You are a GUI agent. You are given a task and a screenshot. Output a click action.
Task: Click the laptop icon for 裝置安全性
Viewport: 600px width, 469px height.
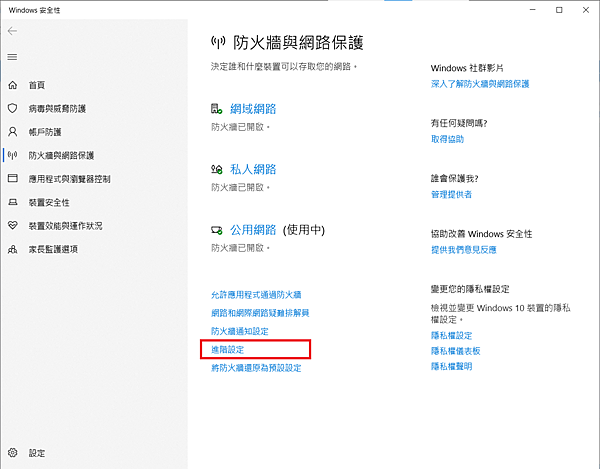(13, 202)
